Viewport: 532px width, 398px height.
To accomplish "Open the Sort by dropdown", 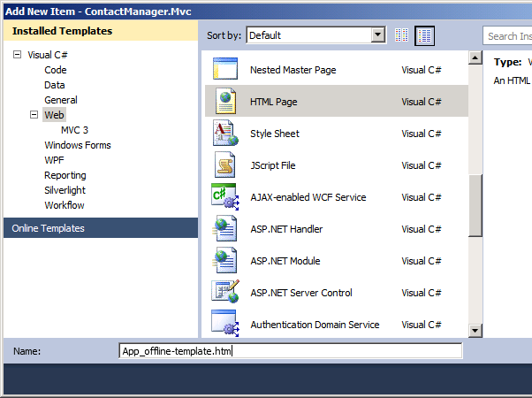I will click(378, 35).
